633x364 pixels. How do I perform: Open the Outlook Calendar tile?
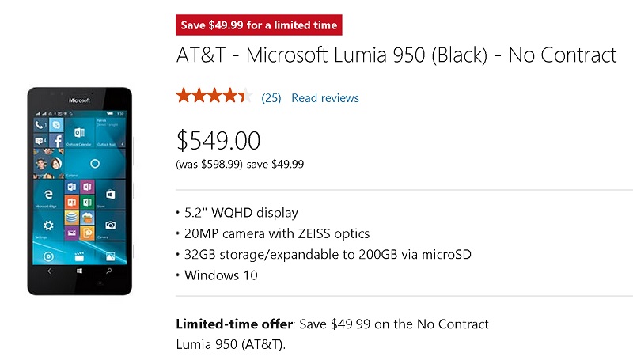point(79,133)
